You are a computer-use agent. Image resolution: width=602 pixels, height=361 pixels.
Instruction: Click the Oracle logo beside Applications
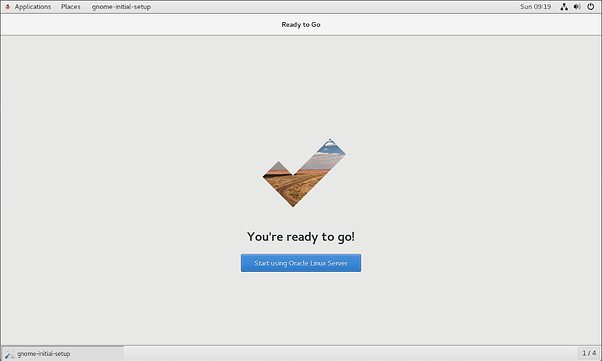coord(7,7)
